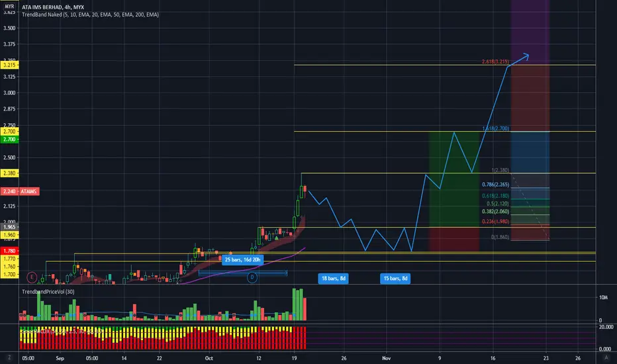Click the MYR currency badge
This screenshot has width=617, height=364.
click(x=9, y=7)
